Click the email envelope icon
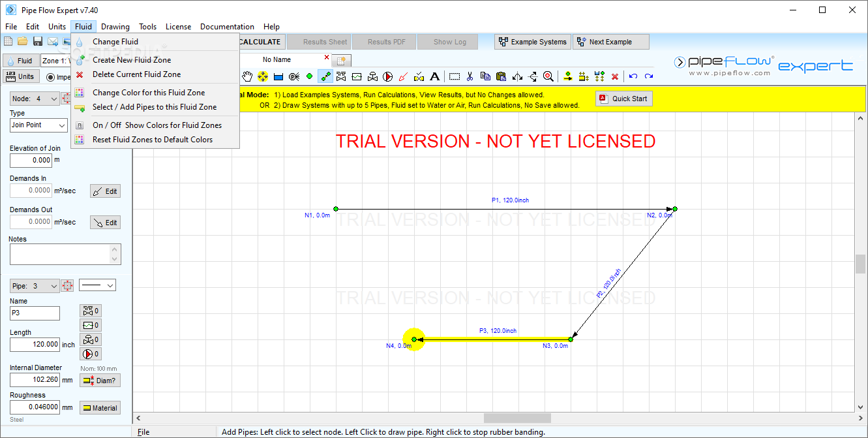 [53, 42]
